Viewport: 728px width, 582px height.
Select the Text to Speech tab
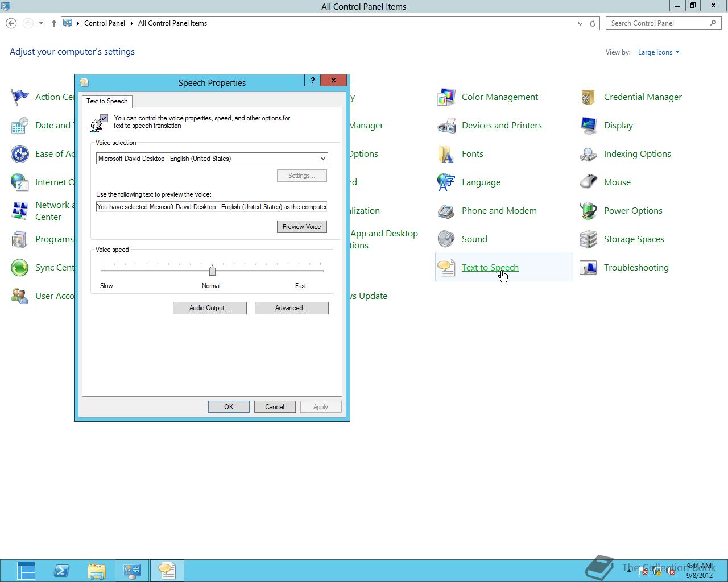pyautogui.click(x=107, y=101)
